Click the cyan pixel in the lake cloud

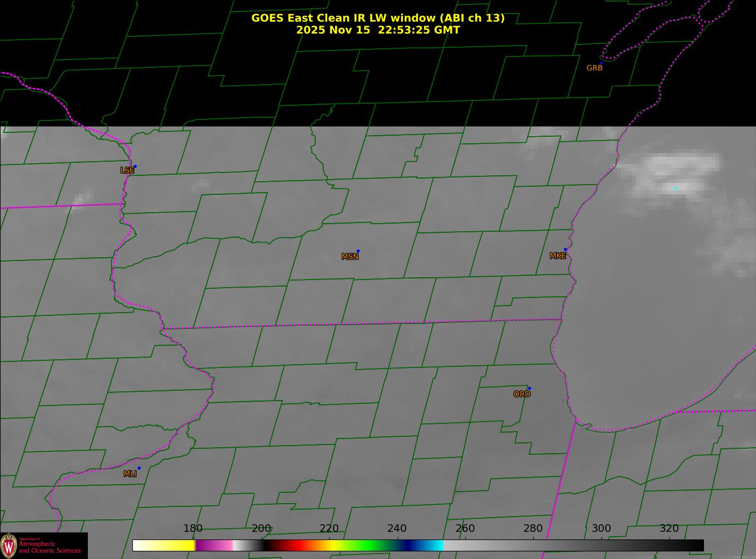click(676, 188)
